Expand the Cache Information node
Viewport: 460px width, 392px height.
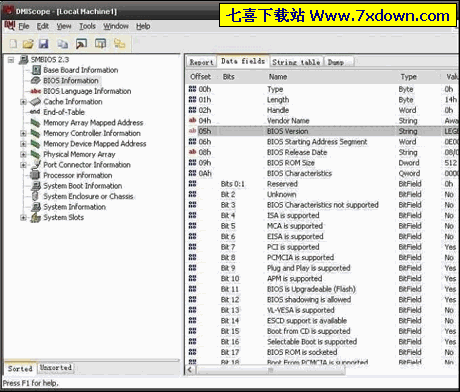click(23, 102)
